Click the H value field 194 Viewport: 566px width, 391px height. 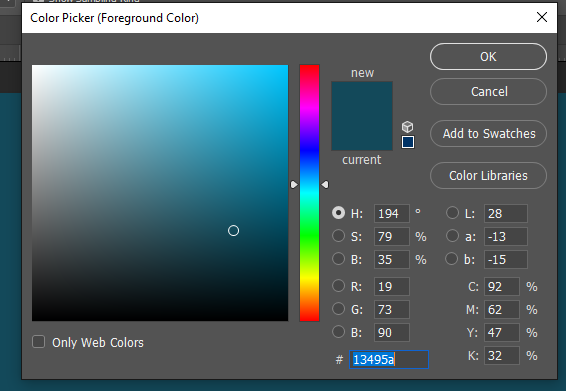(392, 214)
